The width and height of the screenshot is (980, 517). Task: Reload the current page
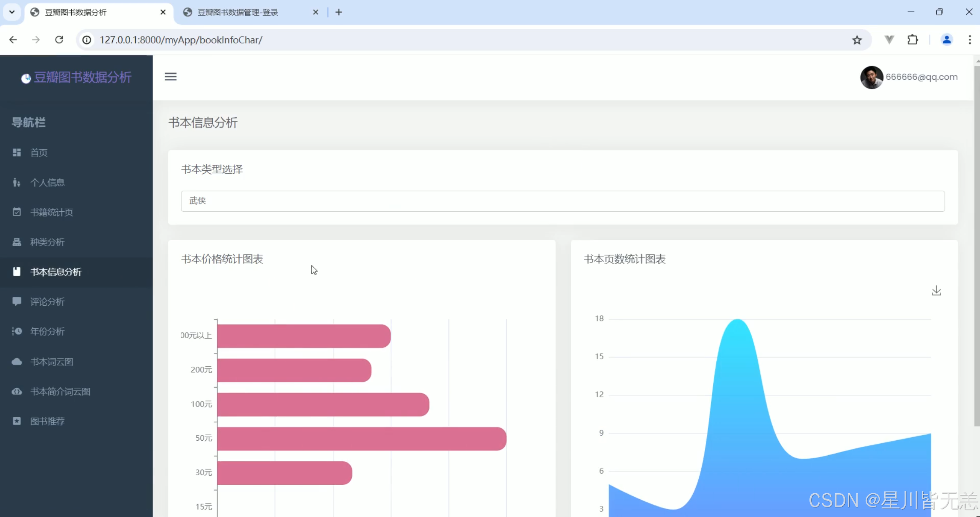pyautogui.click(x=59, y=40)
